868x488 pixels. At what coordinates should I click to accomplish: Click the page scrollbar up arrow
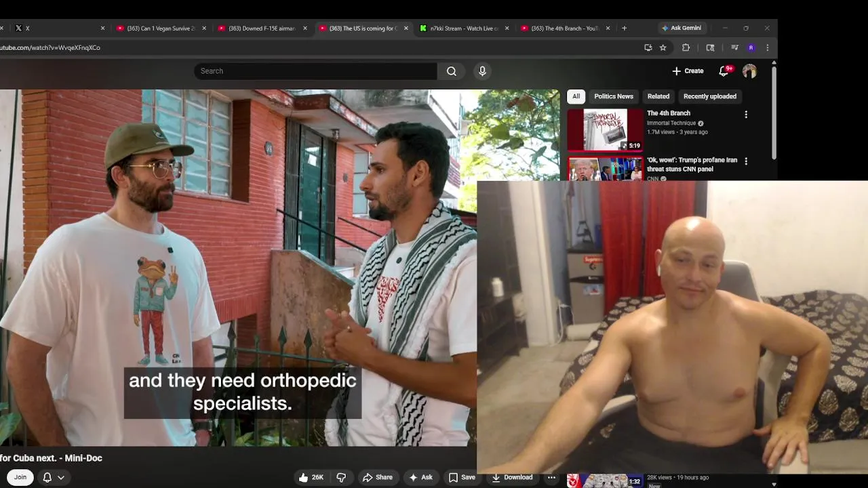774,63
